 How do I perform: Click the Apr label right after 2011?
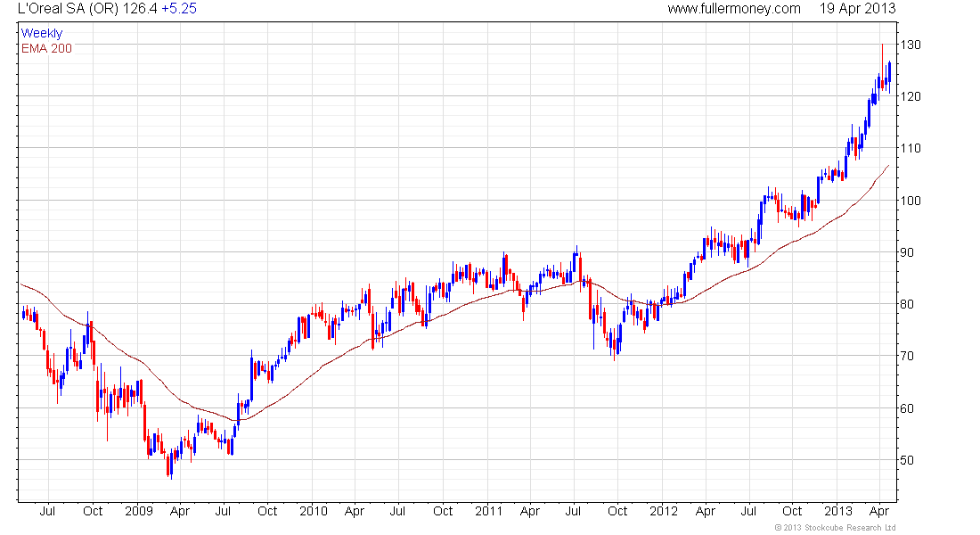tap(529, 511)
